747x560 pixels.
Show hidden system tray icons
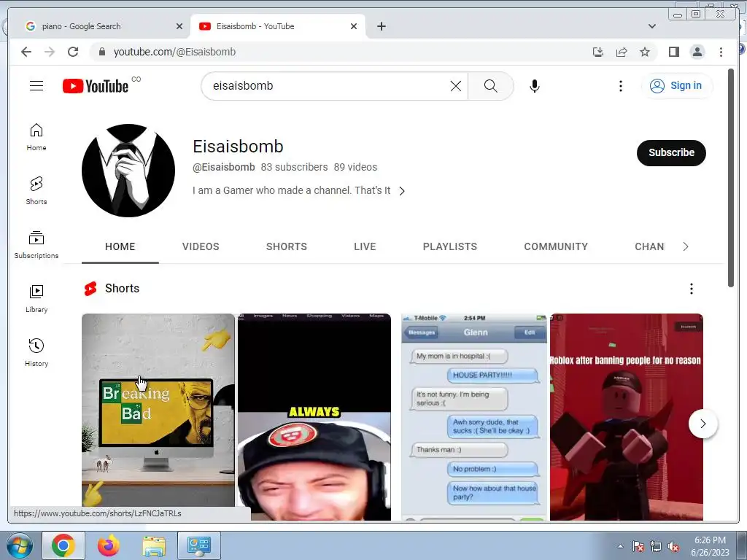(620, 546)
